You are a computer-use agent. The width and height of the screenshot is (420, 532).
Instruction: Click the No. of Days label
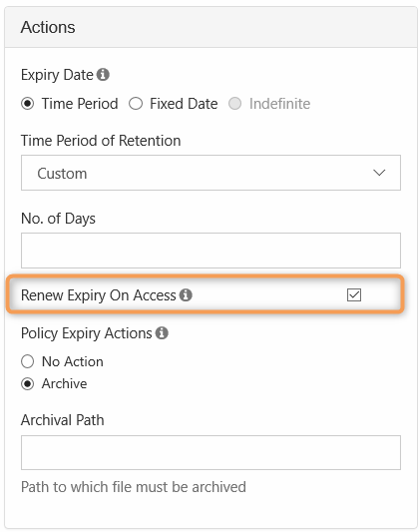(x=58, y=219)
